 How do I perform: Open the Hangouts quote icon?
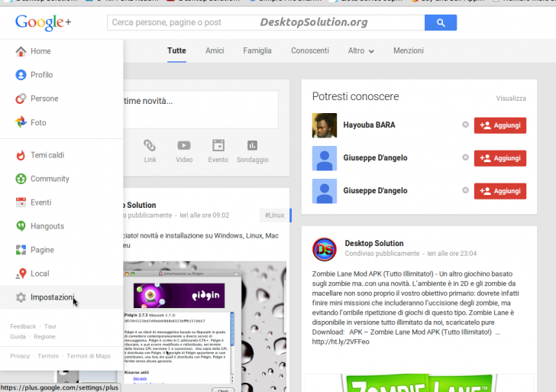[x=21, y=226]
